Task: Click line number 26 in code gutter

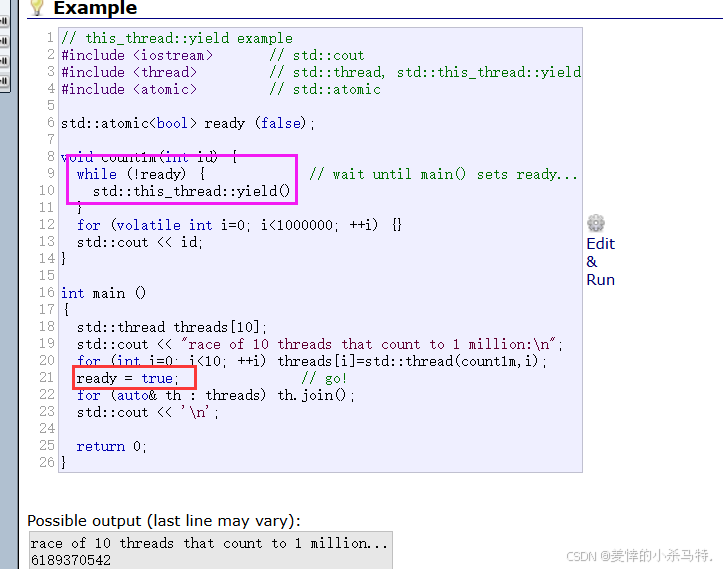Action: [47, 462]
